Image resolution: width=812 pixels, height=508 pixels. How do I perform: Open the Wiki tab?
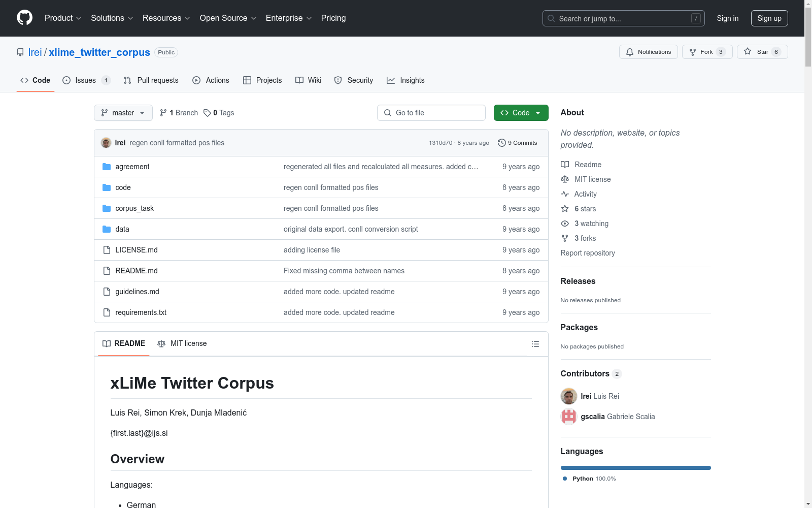click(309, 80)
